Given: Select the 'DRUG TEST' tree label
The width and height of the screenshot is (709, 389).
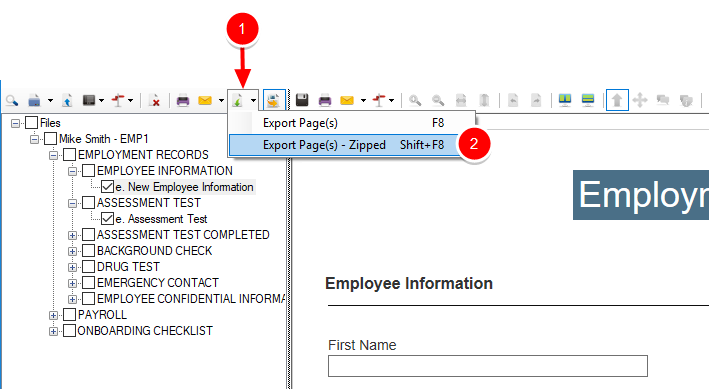Looking at the screenshot, I should tap(128, 267).
